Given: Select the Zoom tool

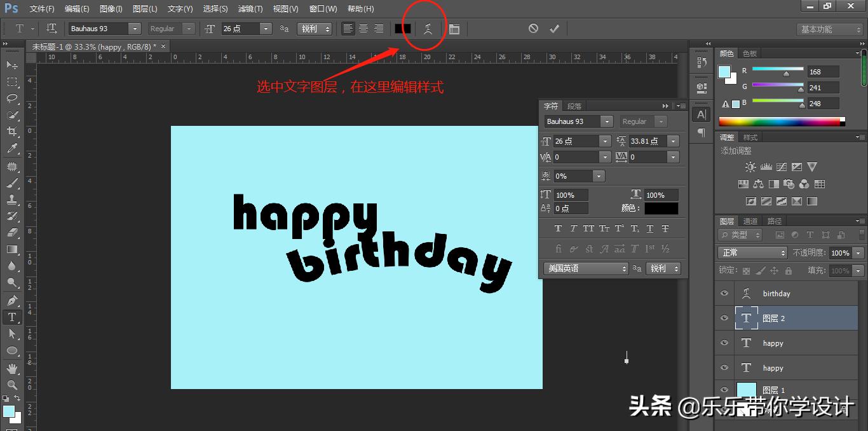Looking at the screenshot, I should click(11, 385).
